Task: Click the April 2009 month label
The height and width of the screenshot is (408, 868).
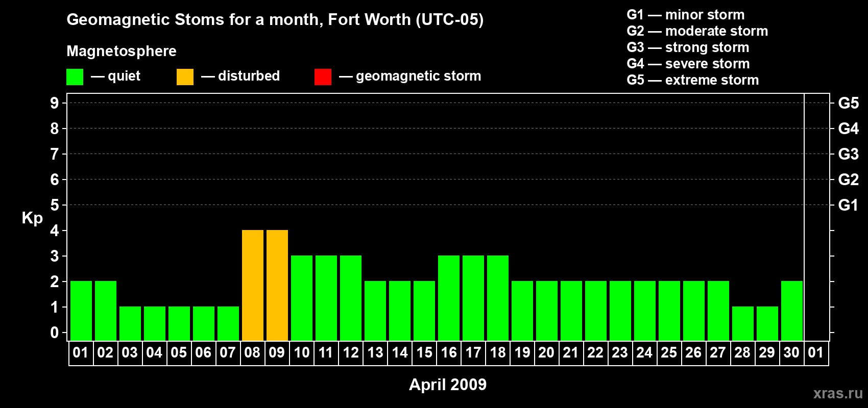Action: click(448, 384)
